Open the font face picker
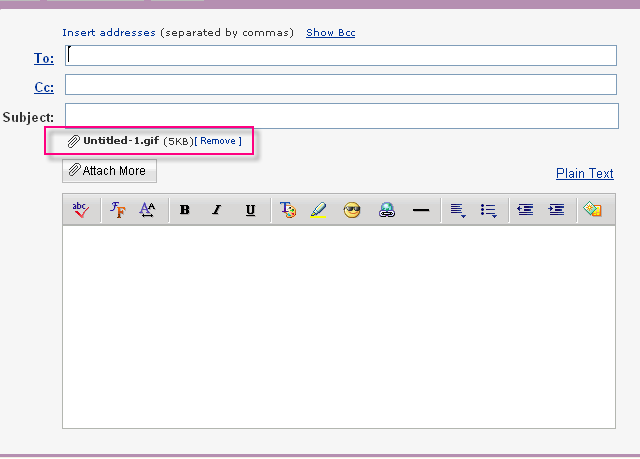 [118, 210]
